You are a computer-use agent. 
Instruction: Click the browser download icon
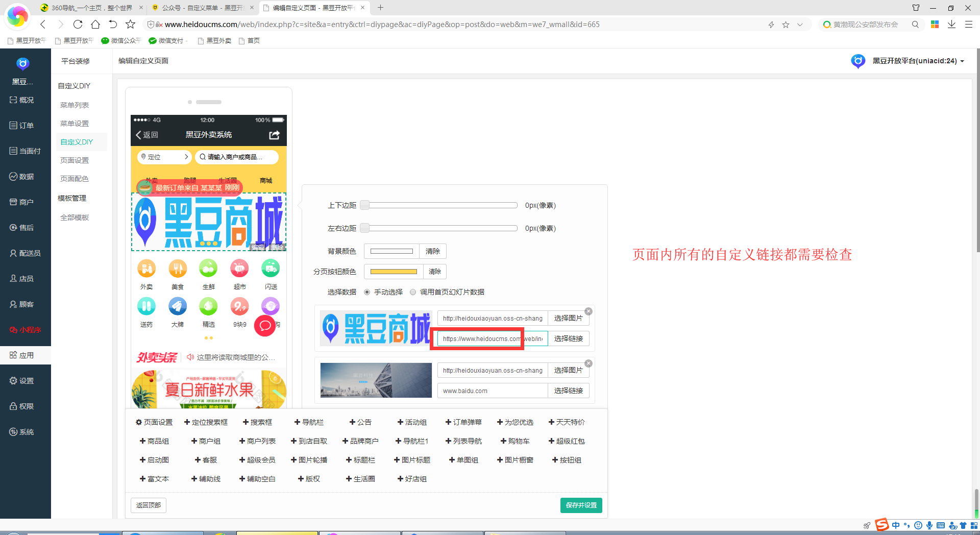pos(951,24)
